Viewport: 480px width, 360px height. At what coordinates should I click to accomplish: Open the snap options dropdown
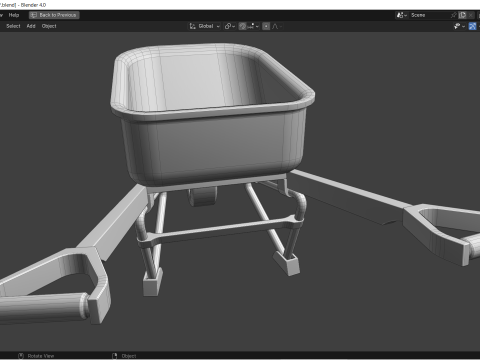click(253, 26)
